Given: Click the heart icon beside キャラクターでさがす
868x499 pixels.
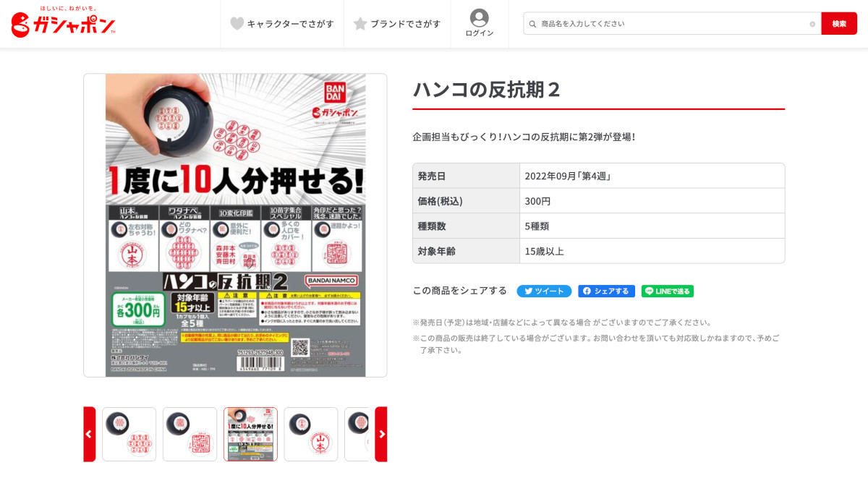Looking at the screenshot, I should (237, 24).
